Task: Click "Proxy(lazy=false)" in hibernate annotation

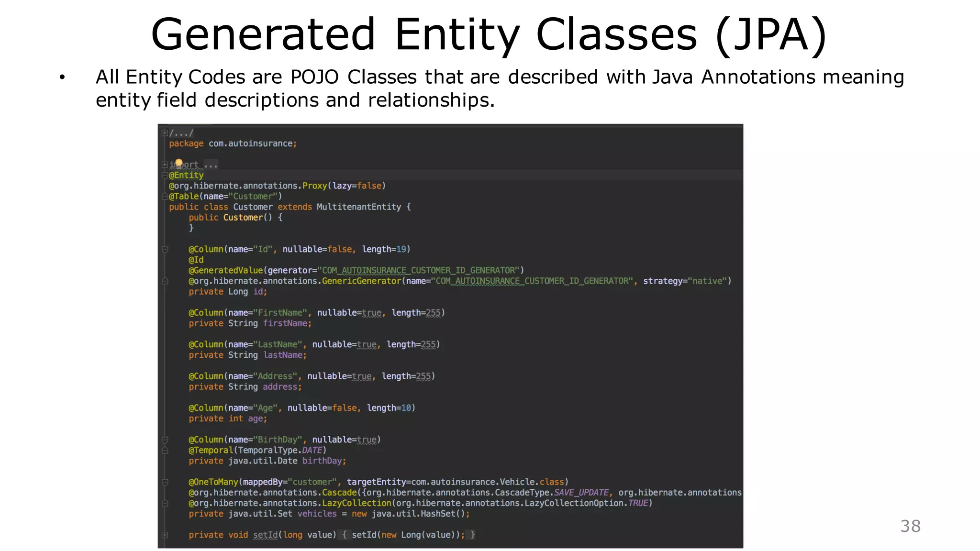Action: tap(344, 186)
